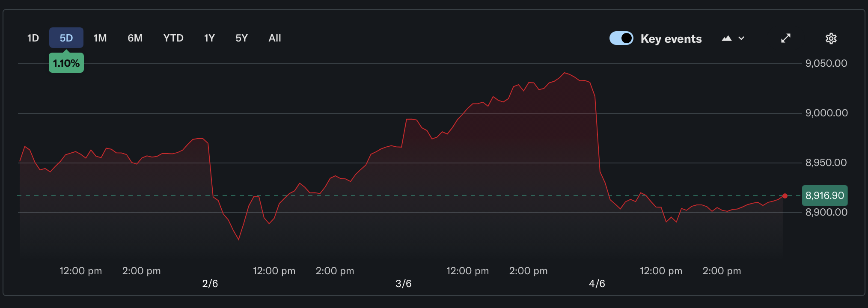Expand chart to fullscreen
This screenshot has width=868, height=308.
[786, 38]
